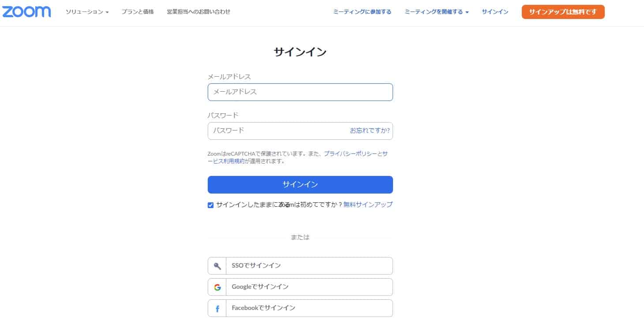Click ミーティングに参加する in the header

point(362,12)
